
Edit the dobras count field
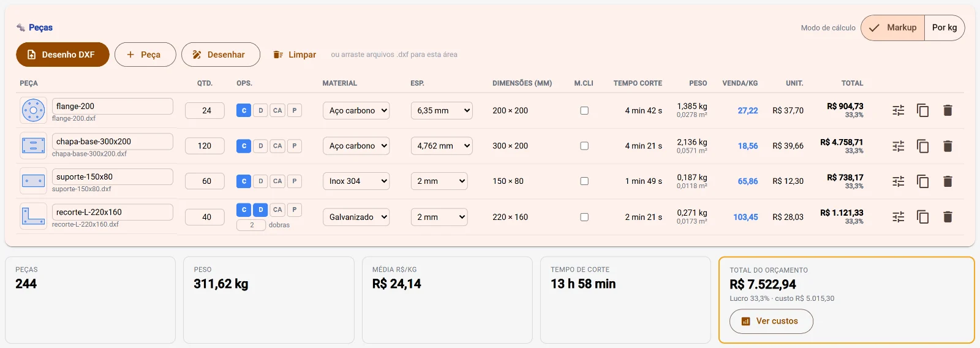251,225
